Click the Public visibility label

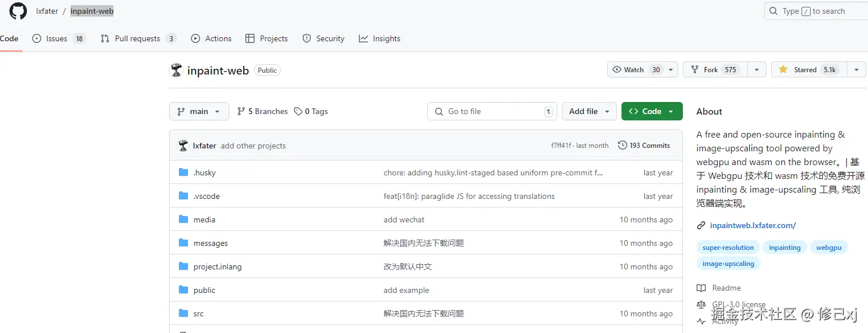point(267,70)
